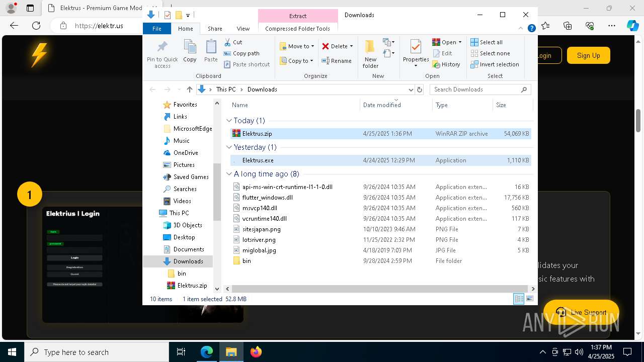Open the Open command dropdown arrow
The height and width of the screenshot is (362, 644).
click(x=460, y=42)
